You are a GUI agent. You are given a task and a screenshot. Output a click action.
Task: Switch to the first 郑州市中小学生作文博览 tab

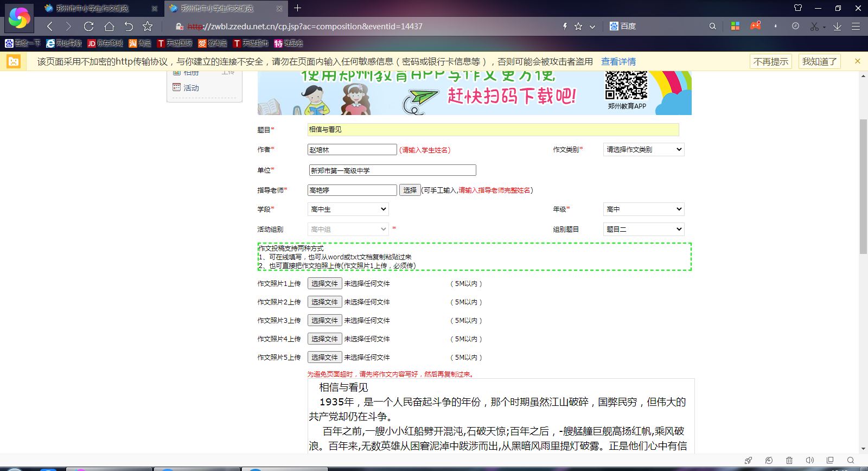pyautogui.click(x=92, y=9)
